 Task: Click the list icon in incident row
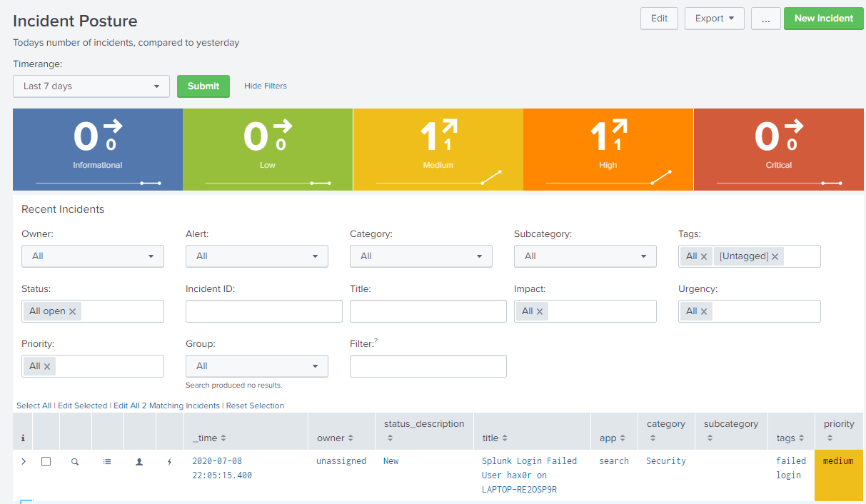(x=107, y=462)
